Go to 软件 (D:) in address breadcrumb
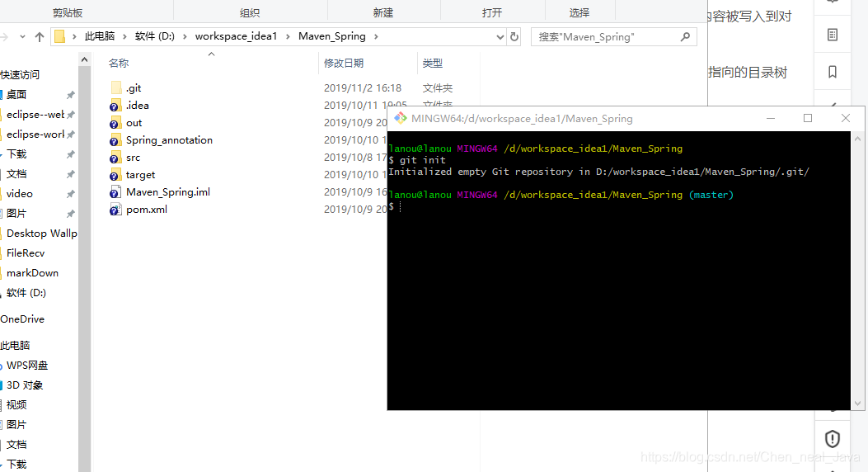 point(154,36)
